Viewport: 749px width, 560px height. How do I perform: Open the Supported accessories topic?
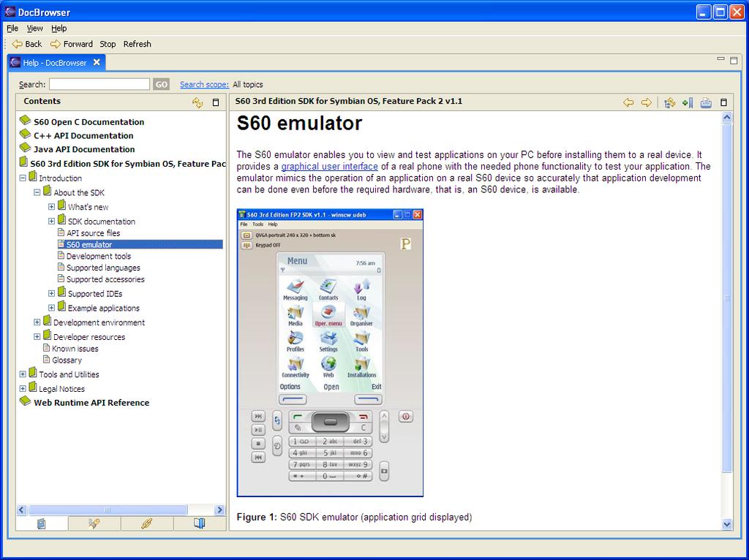click(x=105, y=279)
